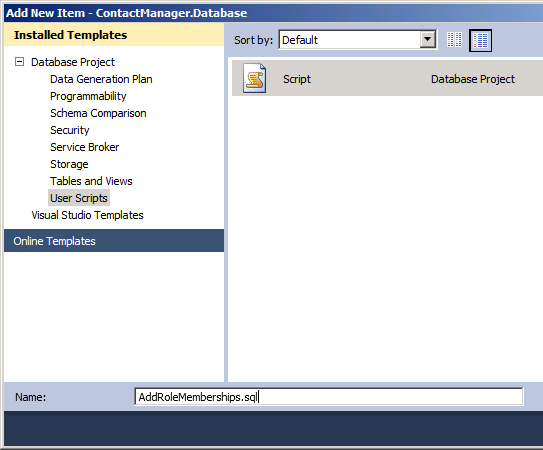Open Visual Studio Templates node
Image resolution: width=543 pixels, height=450 pixels.
click(x=87, y=215)
